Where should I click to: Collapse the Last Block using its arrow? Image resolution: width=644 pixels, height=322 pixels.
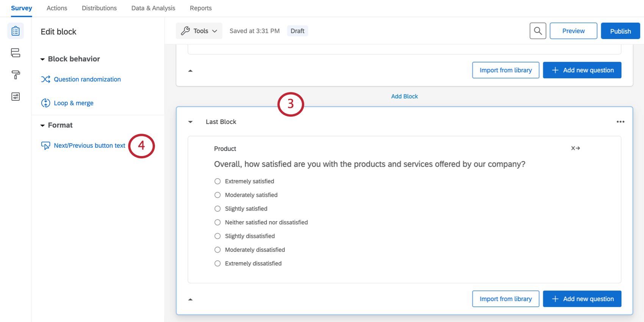[191, 122]
